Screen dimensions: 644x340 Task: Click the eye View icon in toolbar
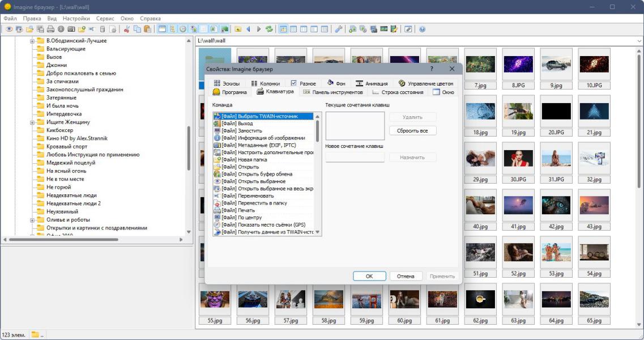[9, 29]
